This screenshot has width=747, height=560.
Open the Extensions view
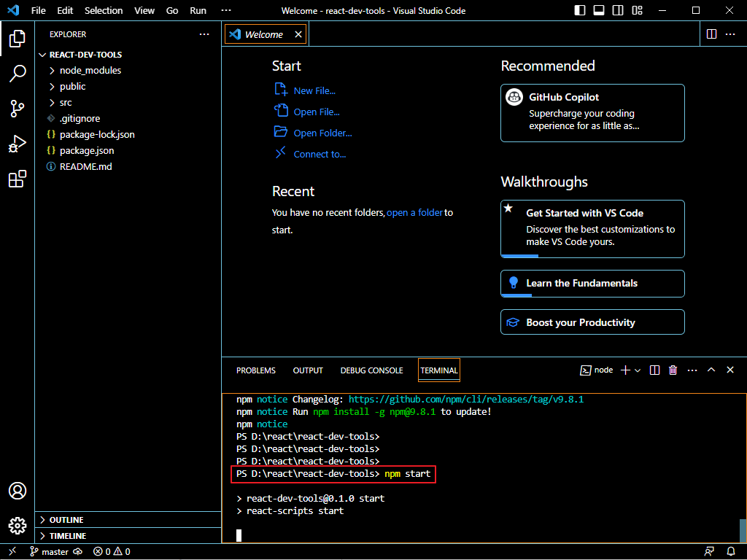coord(18,179)
